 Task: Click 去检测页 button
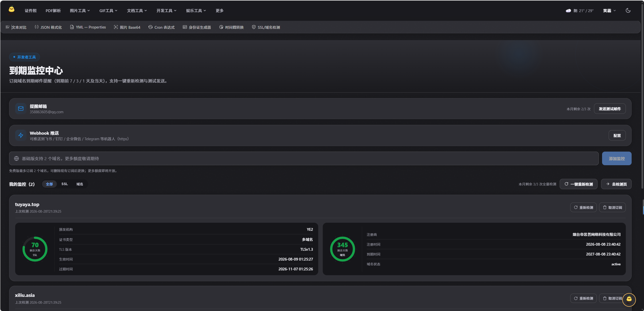click(616, 184)
